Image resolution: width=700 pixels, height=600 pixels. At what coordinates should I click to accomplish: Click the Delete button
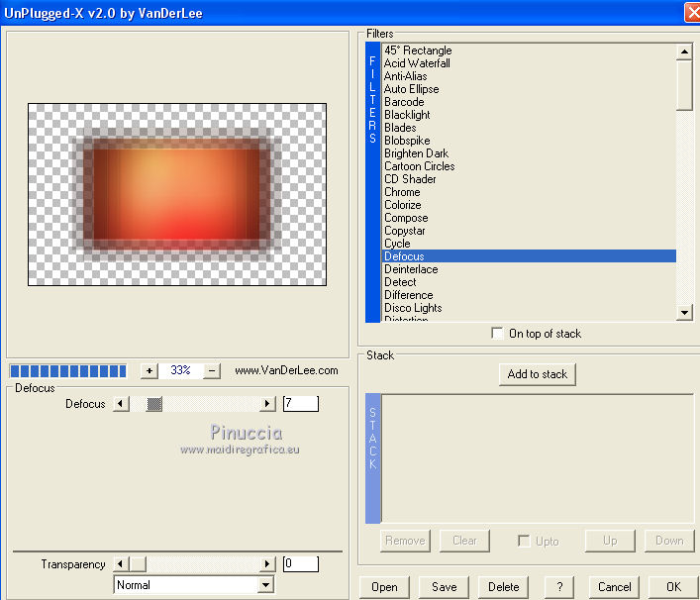pos(504,586)
